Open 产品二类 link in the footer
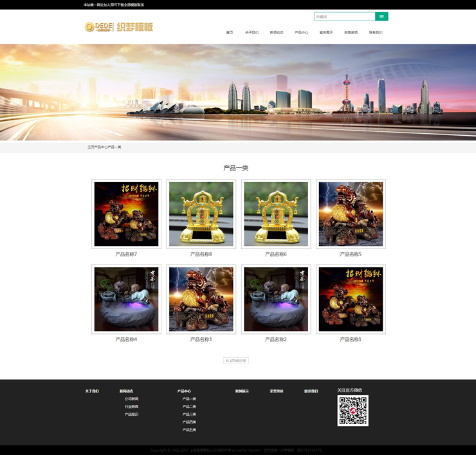476x455 pixels. tap(189, 407)
